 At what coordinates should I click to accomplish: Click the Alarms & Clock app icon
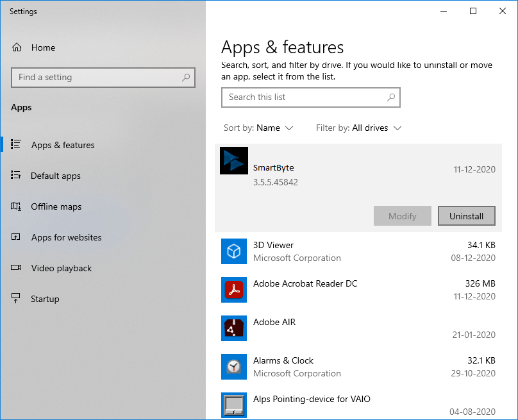(x=233, y=367)
